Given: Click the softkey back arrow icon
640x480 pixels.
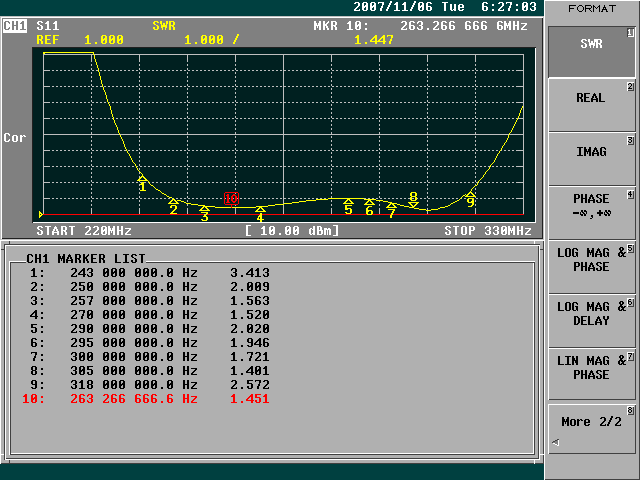Looking at the screenshot, I should click(x=556, y=442).
